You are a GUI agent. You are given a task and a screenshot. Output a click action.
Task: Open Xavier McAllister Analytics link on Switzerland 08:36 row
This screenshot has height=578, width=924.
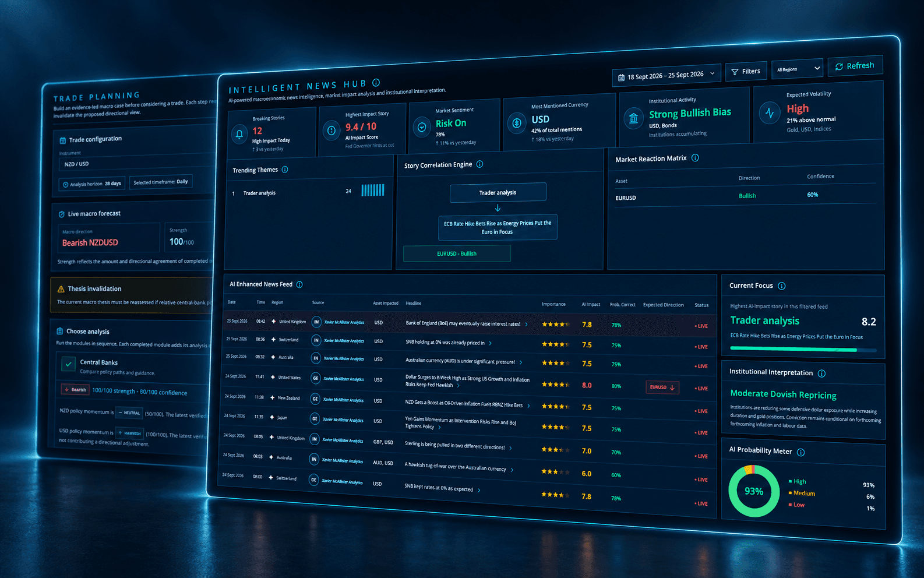(344, 341)
